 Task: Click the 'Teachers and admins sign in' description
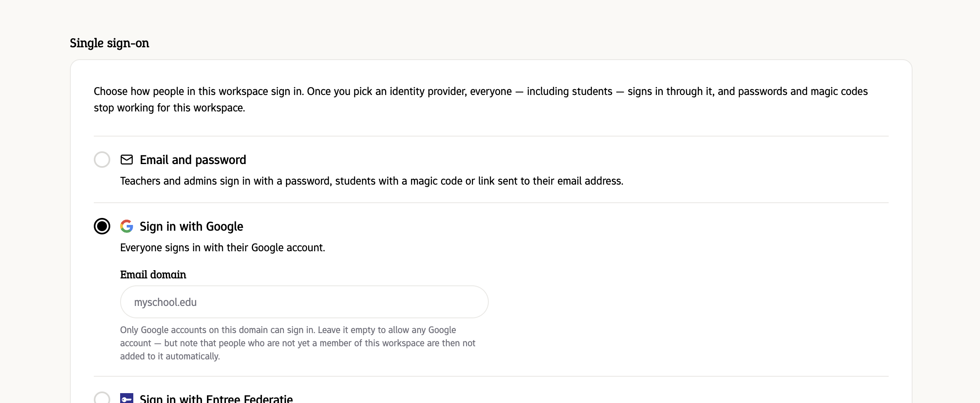[x=372, y=181]
